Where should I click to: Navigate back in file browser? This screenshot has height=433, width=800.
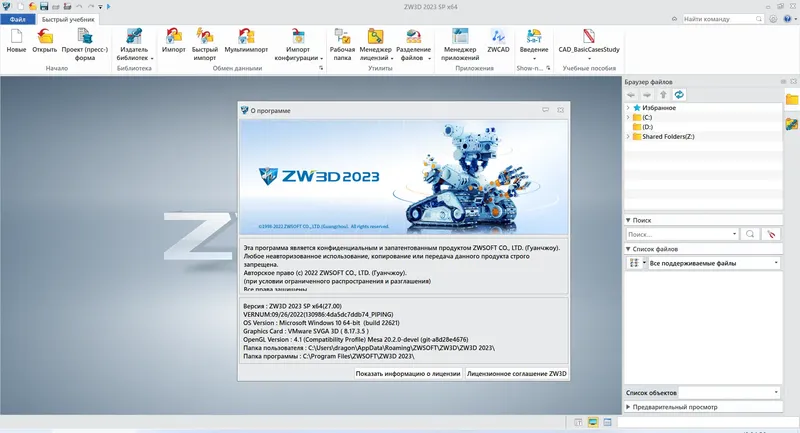point(631,94)
